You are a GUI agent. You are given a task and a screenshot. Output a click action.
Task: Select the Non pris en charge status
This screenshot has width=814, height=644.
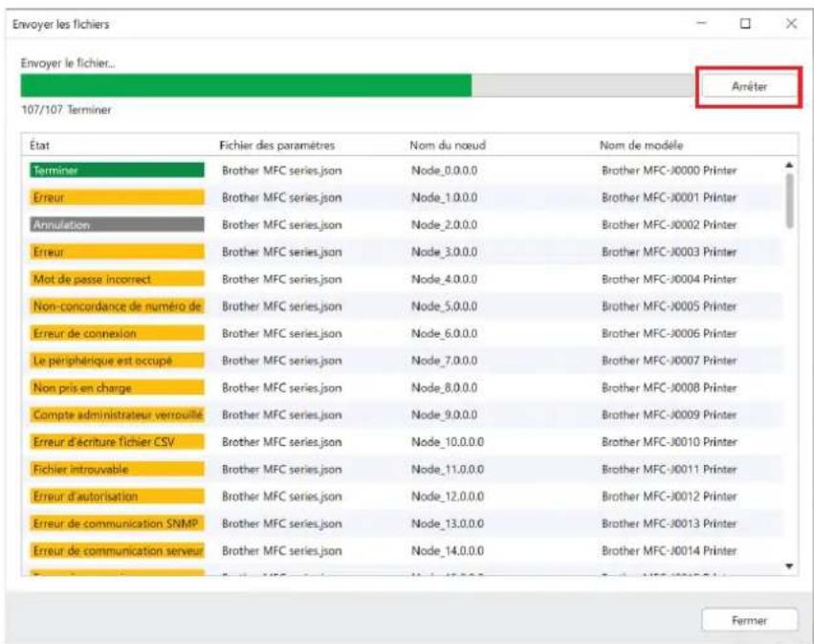[x=117, y=388]
